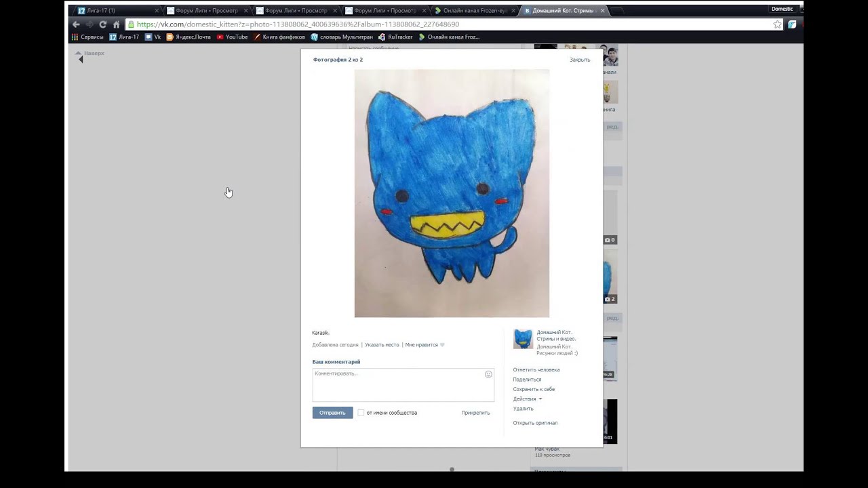Click the Наверх scroll-to-top link
Image resolution: width=868 pixels, height=488 pixels.
90,53
